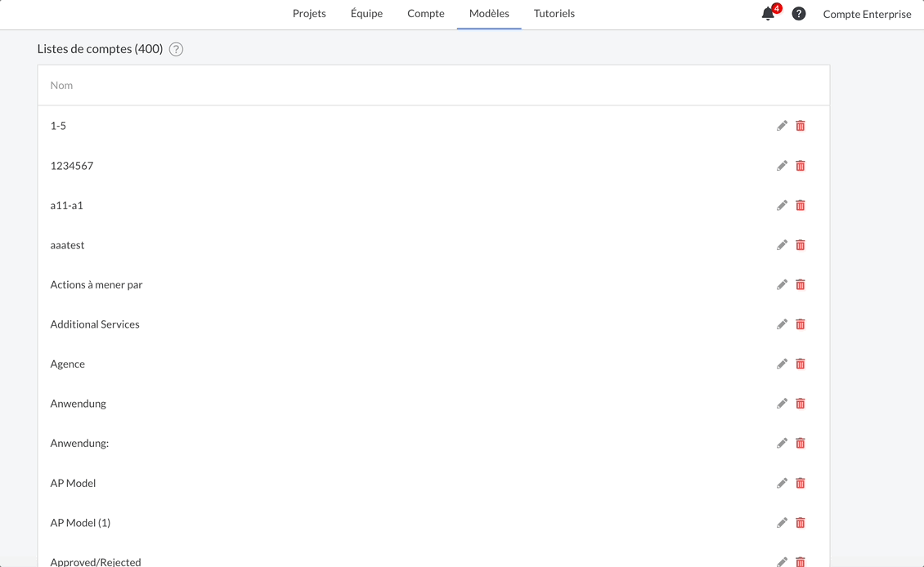
Task: Delete the Actions à mener par list
Action: [x=801, y=284]
